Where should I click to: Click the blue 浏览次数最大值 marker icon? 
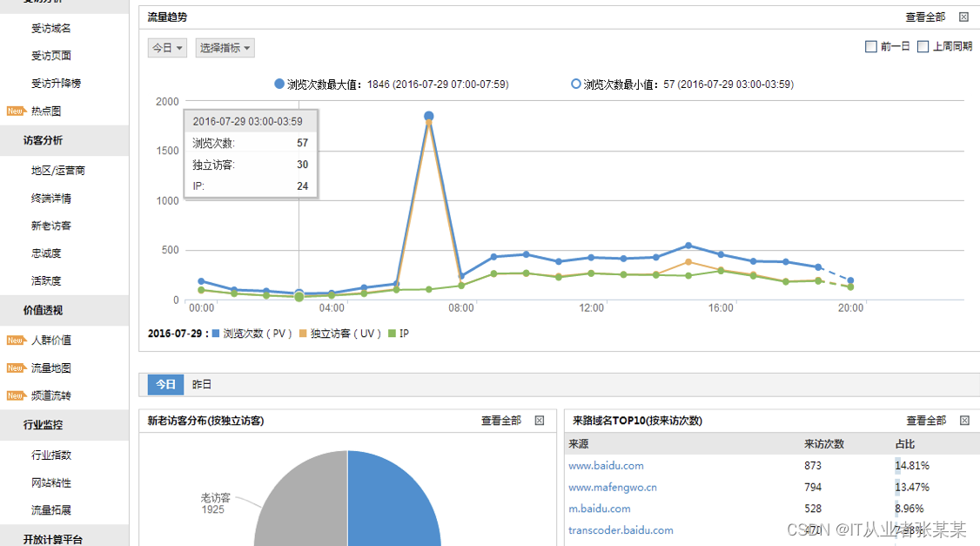[279, 84]
